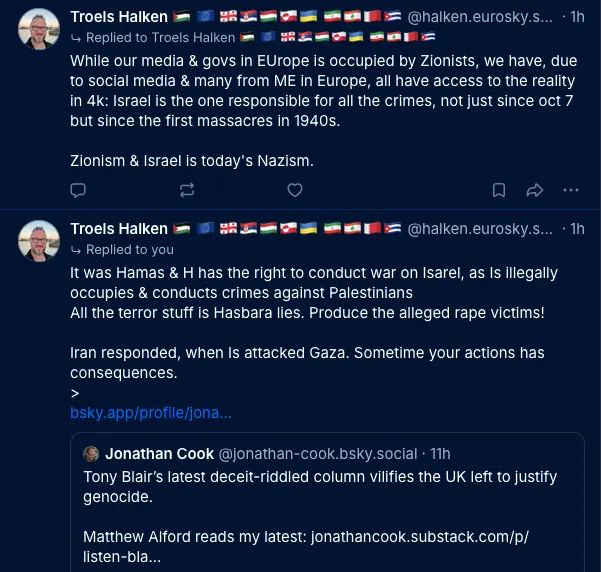Bookmark the first post
The image size is (601, 572).
pos(498,189)
